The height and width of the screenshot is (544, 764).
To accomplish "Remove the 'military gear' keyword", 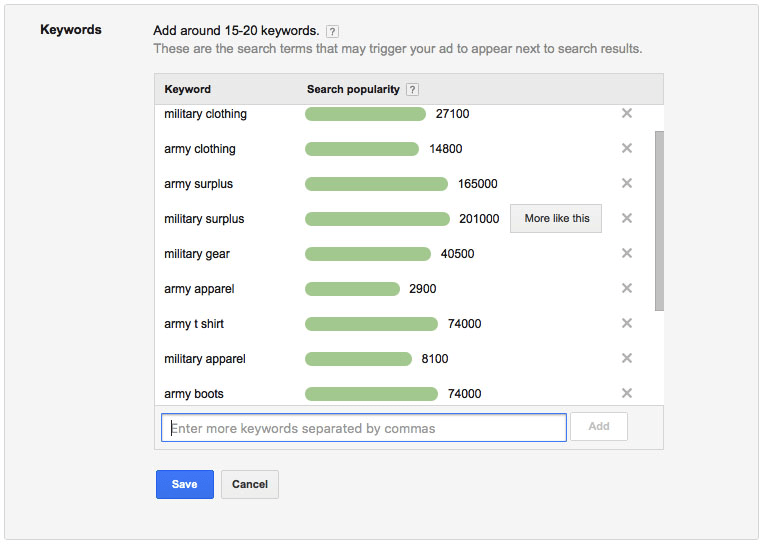I will coord(627,253).
